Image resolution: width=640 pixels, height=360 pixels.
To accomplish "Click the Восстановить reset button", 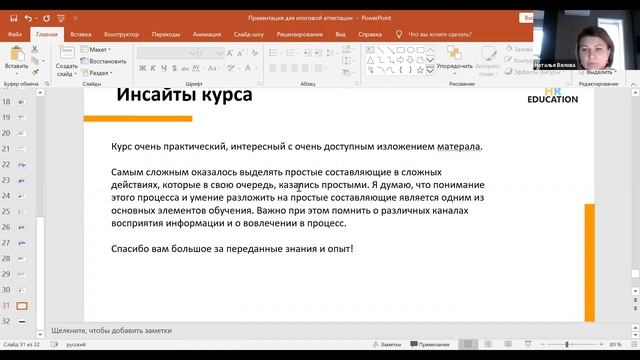I will (104, 61).
